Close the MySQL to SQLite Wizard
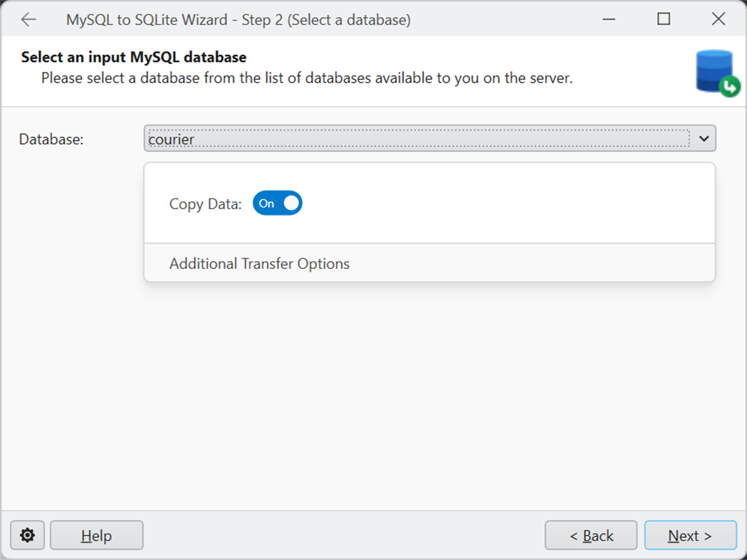 tap(719, 19)
